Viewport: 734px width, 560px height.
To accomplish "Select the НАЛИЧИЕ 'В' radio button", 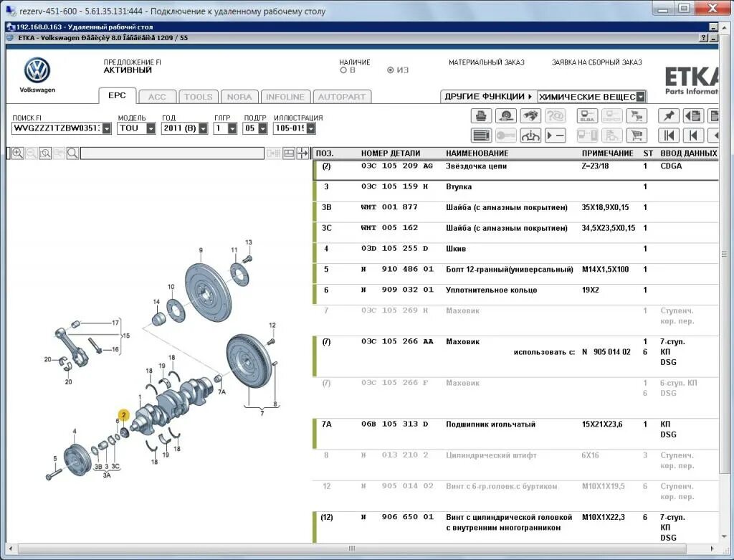I will point(343,70).
